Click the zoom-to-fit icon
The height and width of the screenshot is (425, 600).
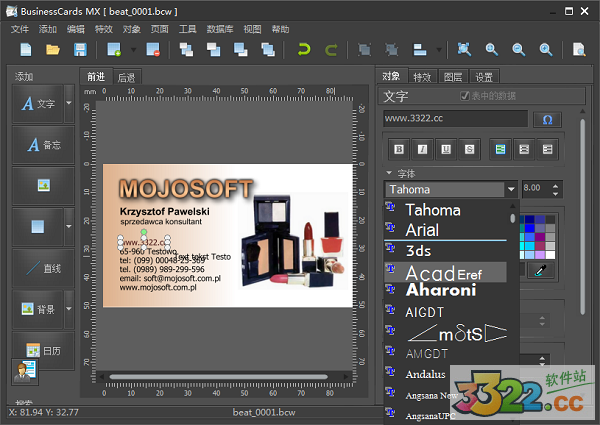(x=464, y=50)
